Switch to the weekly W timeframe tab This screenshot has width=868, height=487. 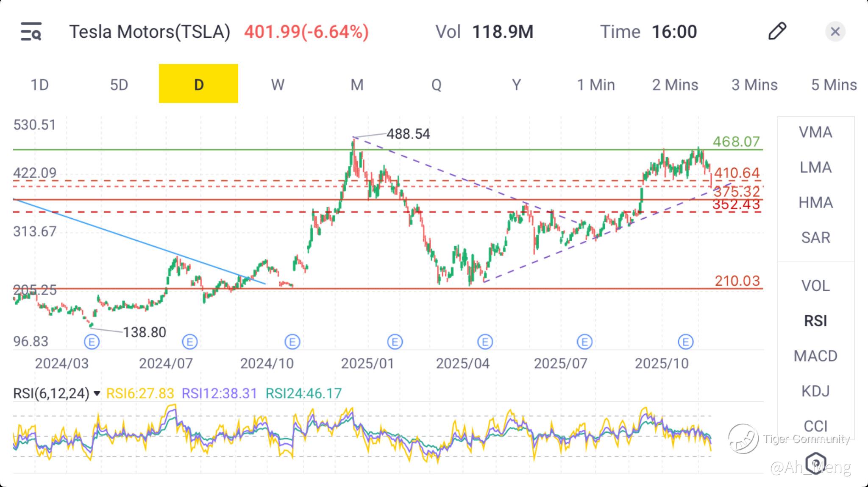click(278, 85)
